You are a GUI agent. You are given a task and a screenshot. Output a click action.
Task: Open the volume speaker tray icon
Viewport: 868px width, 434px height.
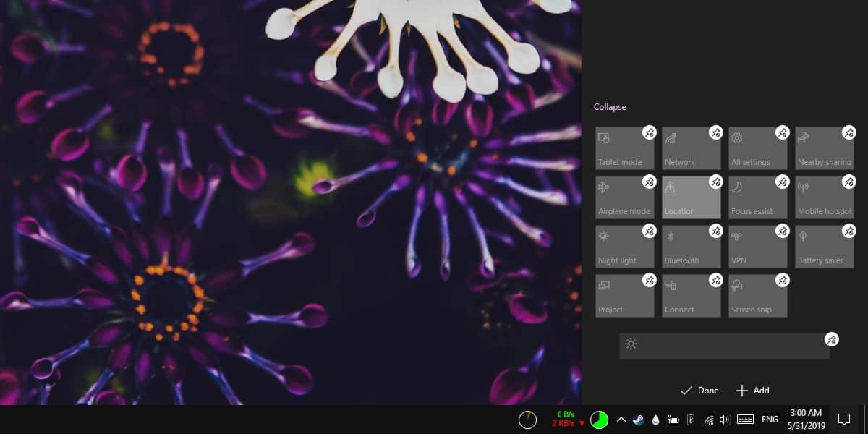(x=725, y=420)
